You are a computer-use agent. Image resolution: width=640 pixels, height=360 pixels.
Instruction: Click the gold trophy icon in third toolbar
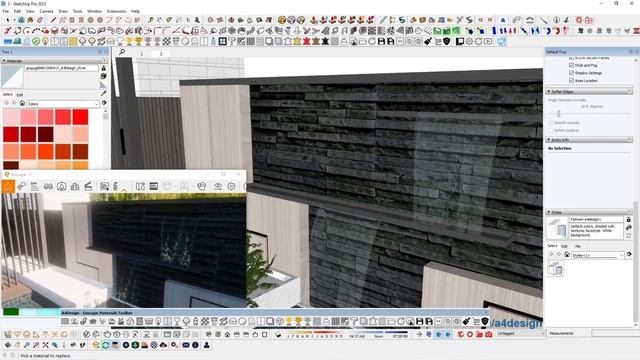[139, 41]
